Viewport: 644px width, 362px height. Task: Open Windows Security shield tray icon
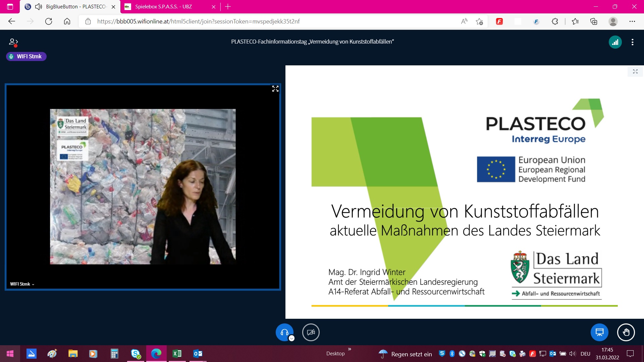tap(482, 354)
